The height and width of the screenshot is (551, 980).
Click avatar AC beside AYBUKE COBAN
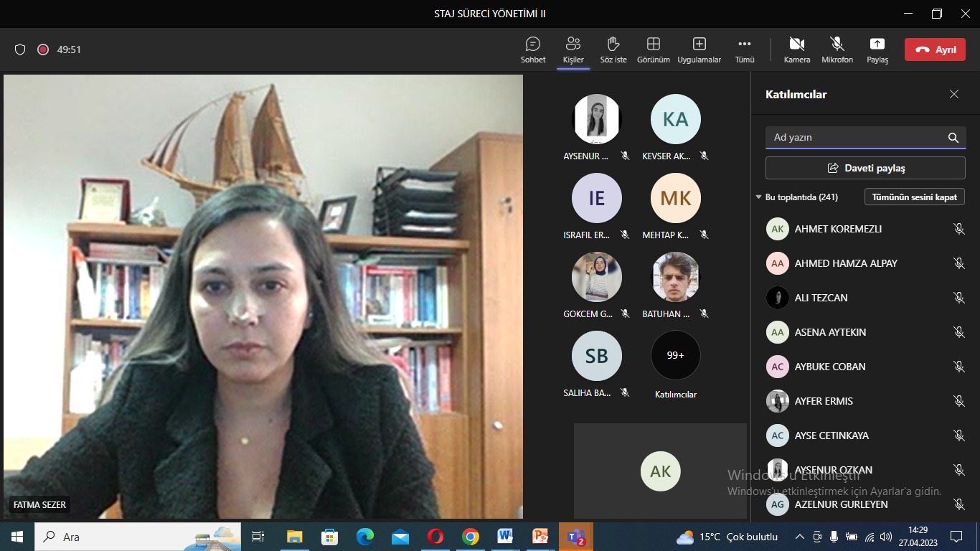[x=778, y=367]
